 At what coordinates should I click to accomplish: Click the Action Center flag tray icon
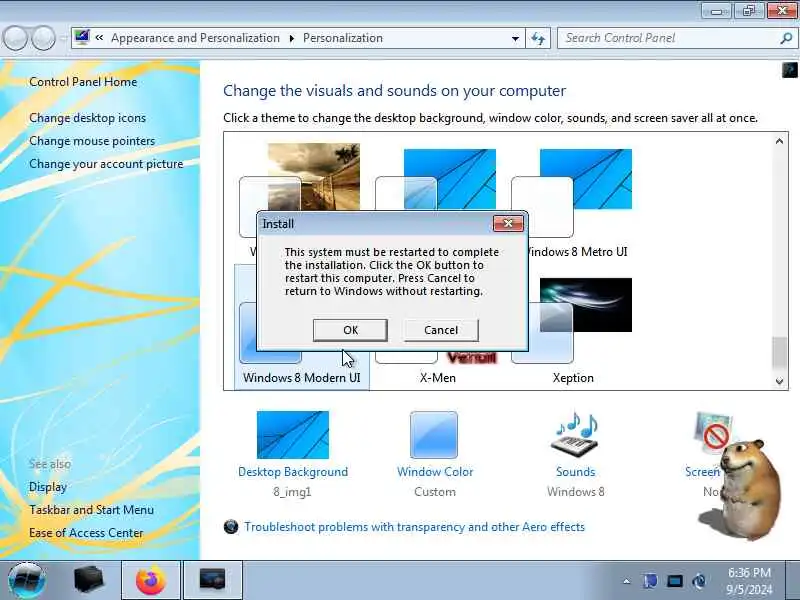[651, 581]
